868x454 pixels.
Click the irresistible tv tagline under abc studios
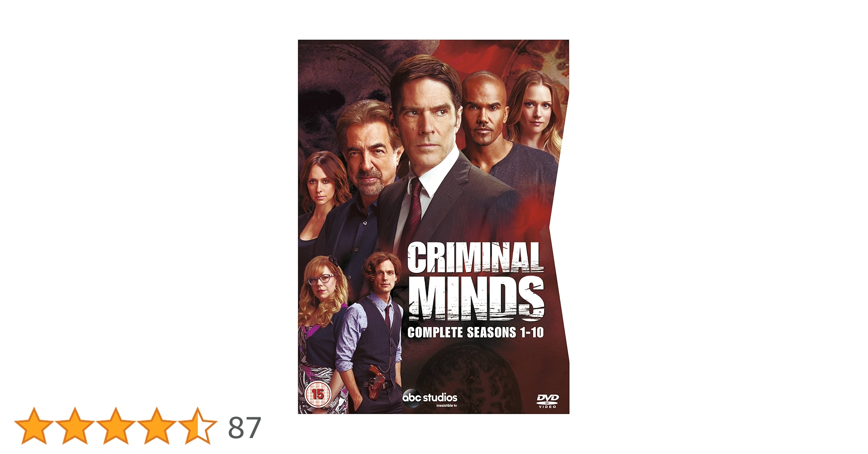click(x=446, y=405)
